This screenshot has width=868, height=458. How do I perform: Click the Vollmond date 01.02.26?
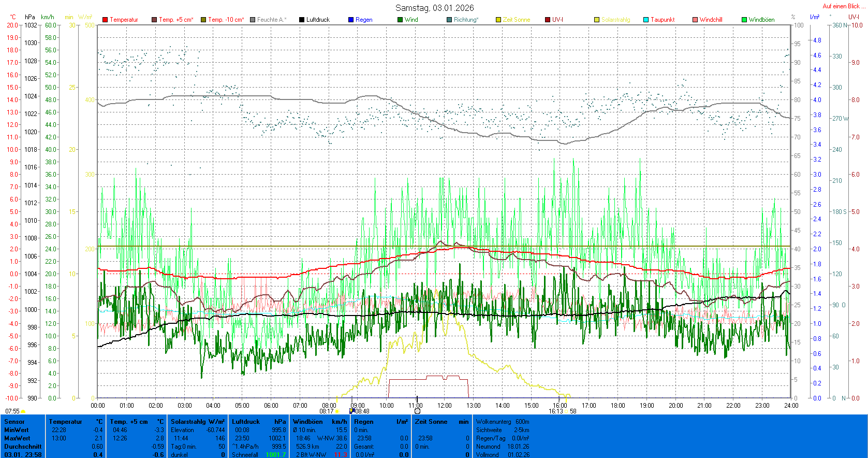point(518,455)
